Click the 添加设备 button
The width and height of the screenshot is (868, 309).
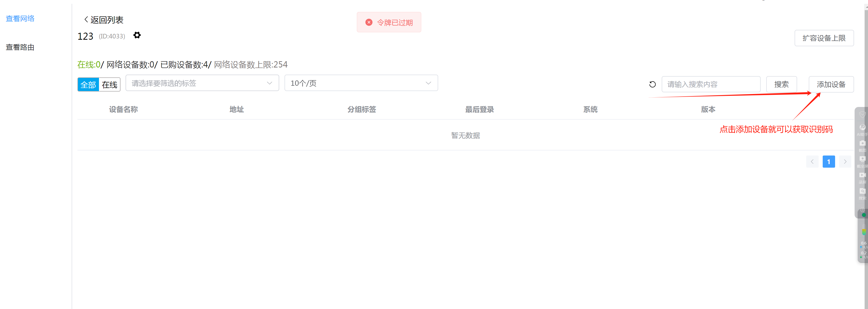tap(831, 84)
